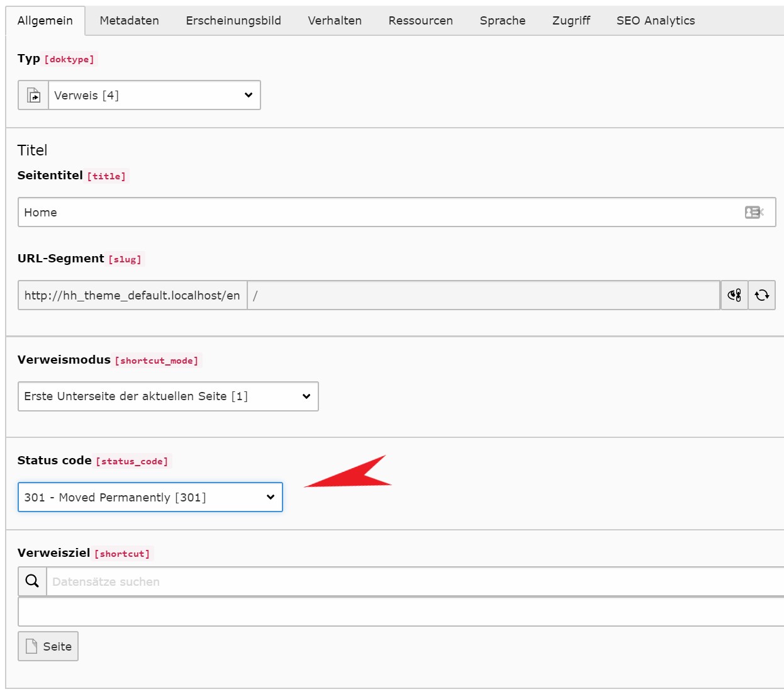
Task: Switch to the Metadaten tab
Action: coord(129,21)
